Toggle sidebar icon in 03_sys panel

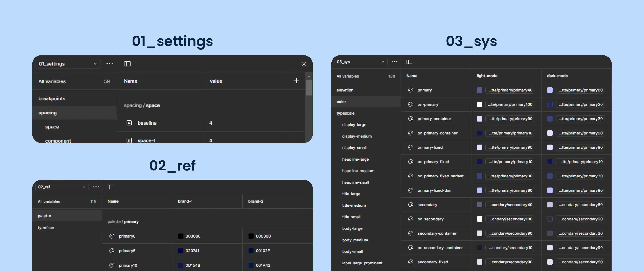pyautogui.click(x=409, y=62)
